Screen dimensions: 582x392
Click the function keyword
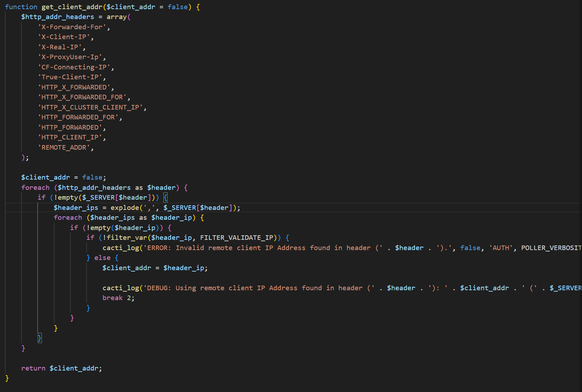coord(21,7)
